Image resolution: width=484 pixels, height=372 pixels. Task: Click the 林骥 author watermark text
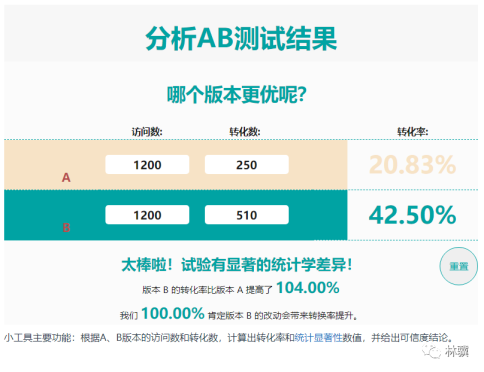coord(457,352)
